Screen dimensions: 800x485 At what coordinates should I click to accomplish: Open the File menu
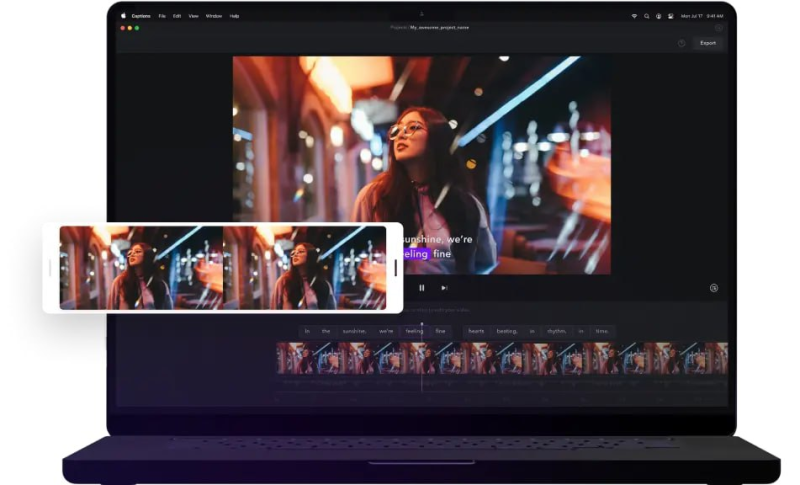point(162,16)
